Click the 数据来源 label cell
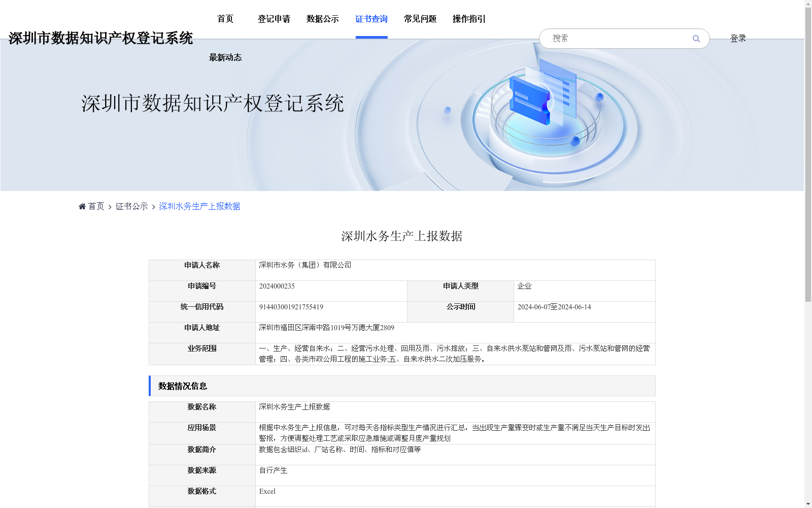 pos(202,475)
